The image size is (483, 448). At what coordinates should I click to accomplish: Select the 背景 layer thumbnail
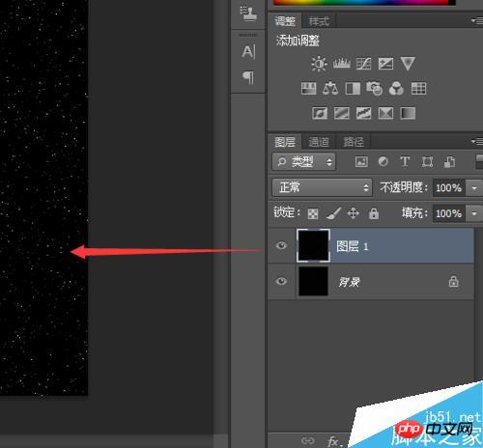pos(313,281)
